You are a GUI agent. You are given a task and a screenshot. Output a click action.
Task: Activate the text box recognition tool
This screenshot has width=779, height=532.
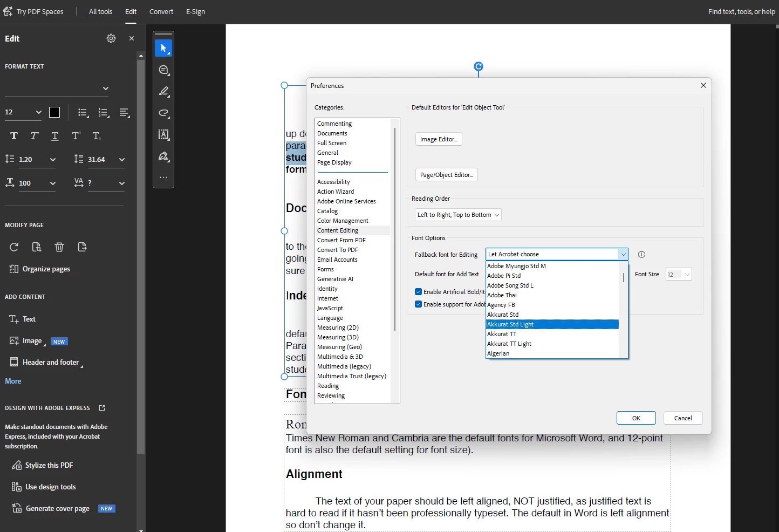(163, 135)
